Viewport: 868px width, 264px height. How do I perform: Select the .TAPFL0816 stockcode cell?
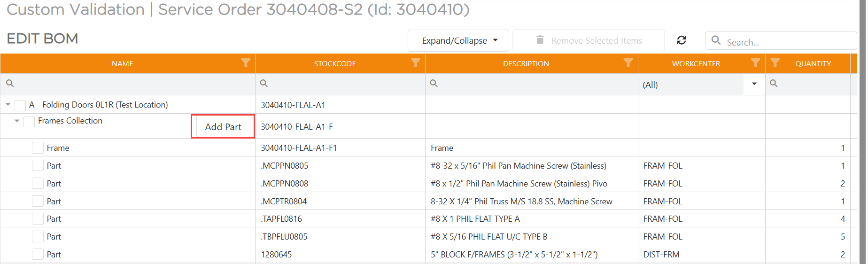coord(340,218)
